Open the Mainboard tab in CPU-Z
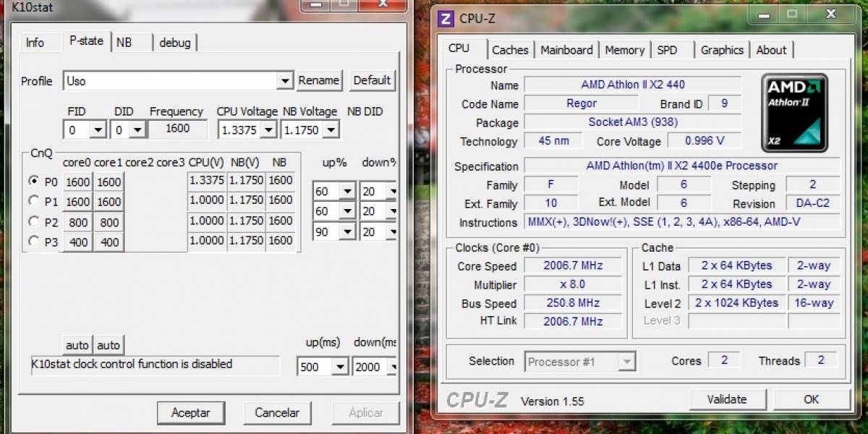 click(566, 50)
